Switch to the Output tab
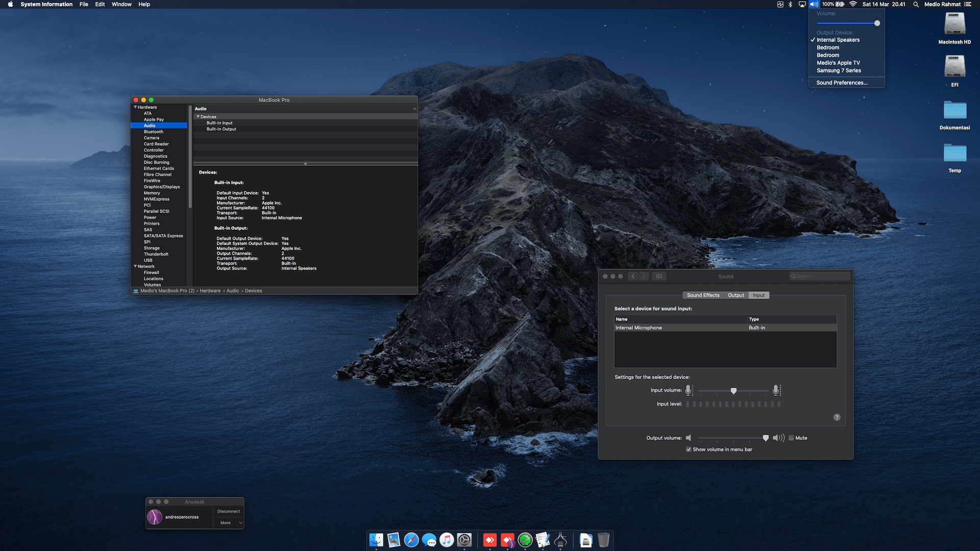 point(736,295)
